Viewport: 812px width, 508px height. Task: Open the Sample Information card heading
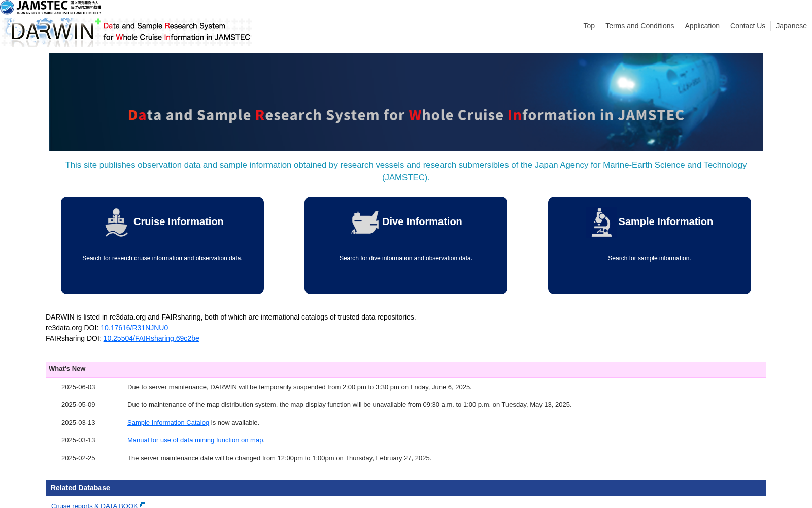(665, 221)
